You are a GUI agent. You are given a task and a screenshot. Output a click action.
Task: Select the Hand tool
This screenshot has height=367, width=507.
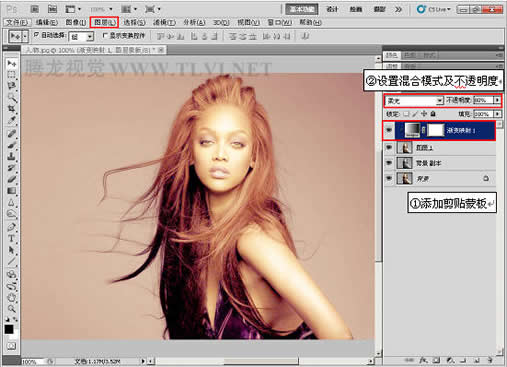click(x=12, y=297)
